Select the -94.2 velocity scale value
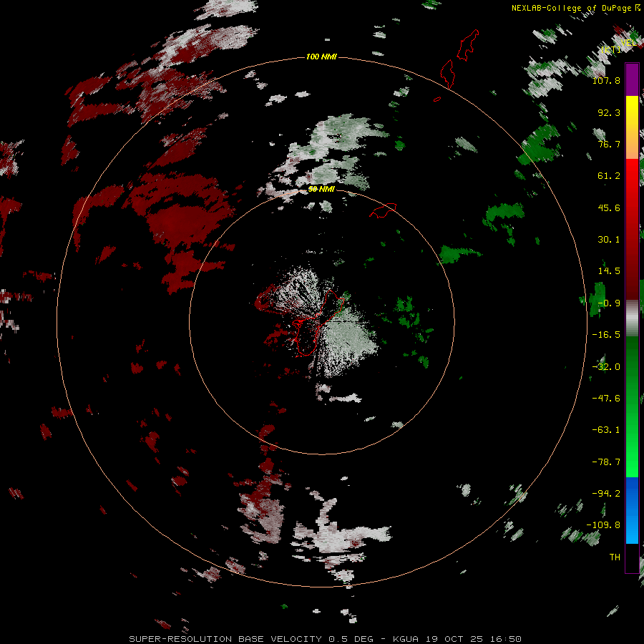The image size is (644, 644). click(606, 493)
